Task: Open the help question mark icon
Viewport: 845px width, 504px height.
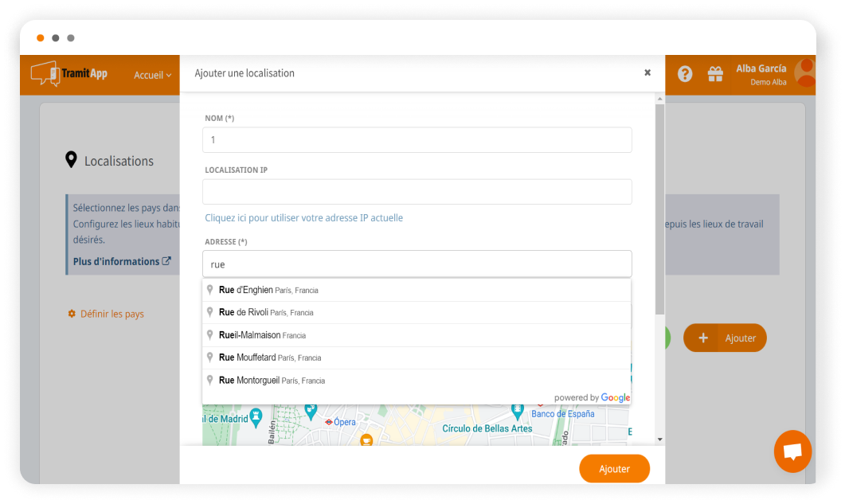Action: pyautogui.click(x=685, y=74)
